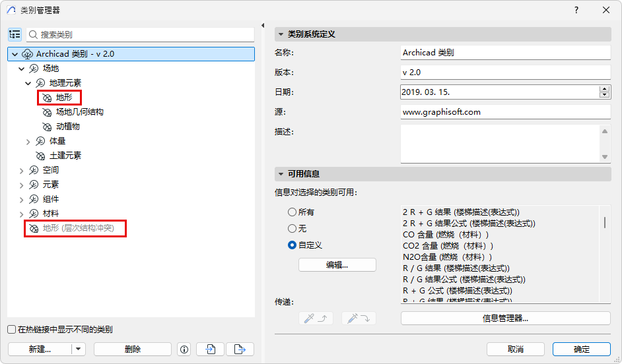Click the 源 field www.graphisoft.com

505,111
